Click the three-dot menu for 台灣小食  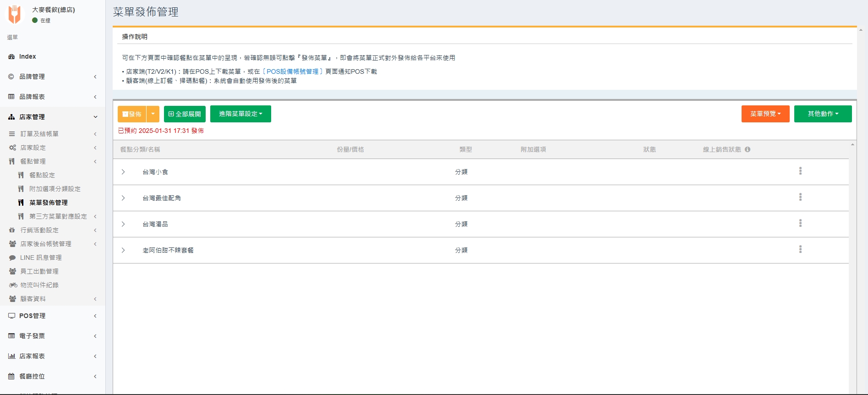coord(800,171)
